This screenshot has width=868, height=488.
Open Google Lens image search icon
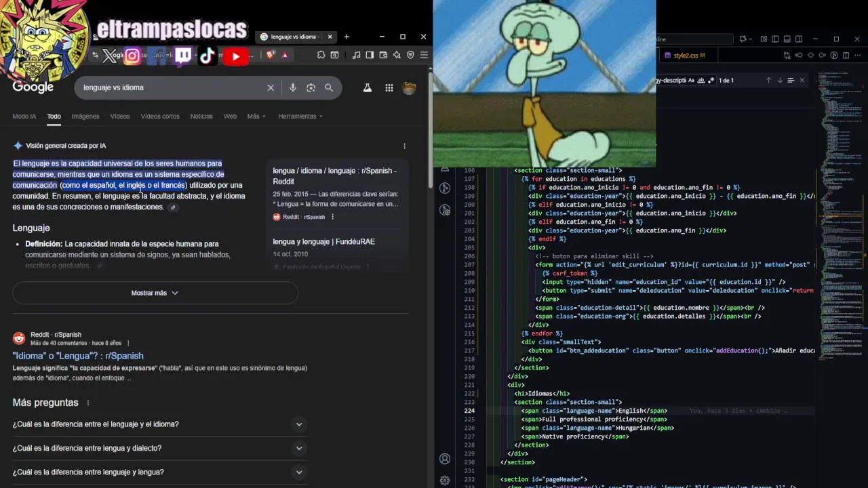coord(311,87)
